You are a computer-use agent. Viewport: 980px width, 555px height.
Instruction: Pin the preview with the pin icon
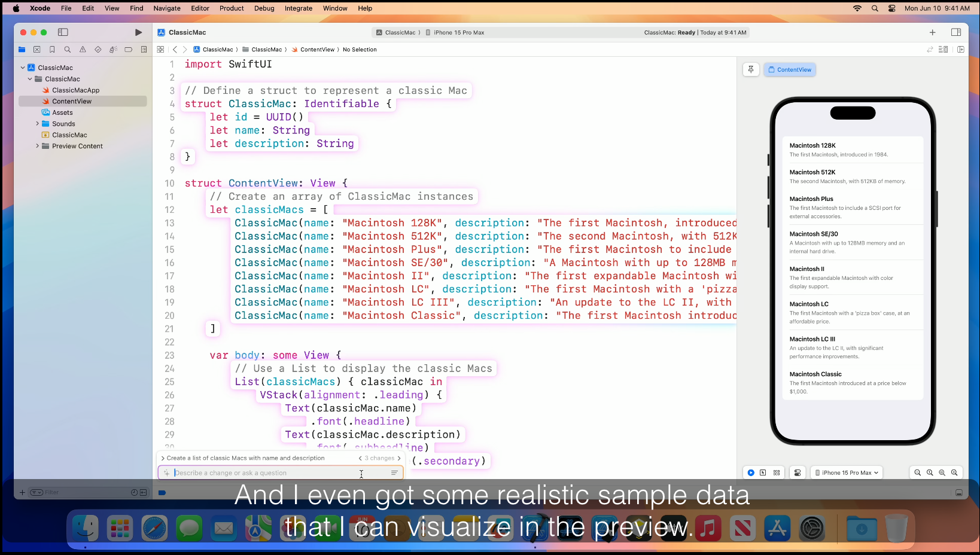[751, 70]
